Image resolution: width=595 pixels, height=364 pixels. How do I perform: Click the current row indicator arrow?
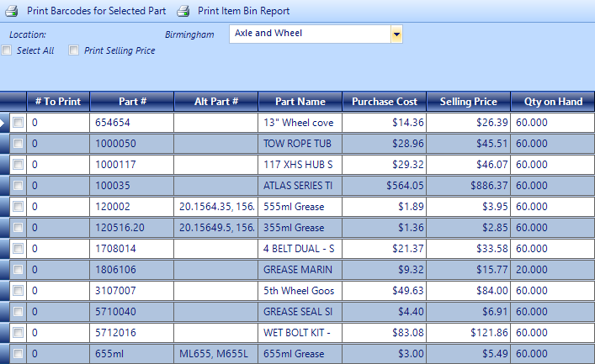coord(3,123)
